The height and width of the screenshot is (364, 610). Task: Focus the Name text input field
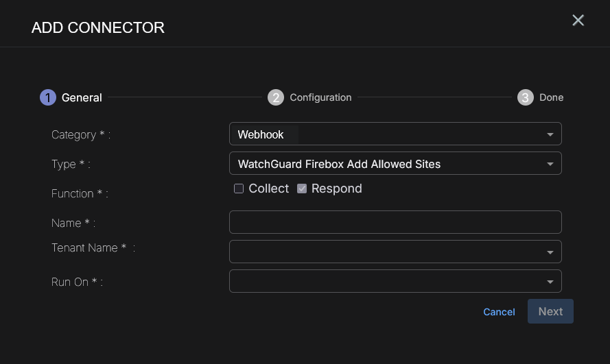[x=395, y=222]
